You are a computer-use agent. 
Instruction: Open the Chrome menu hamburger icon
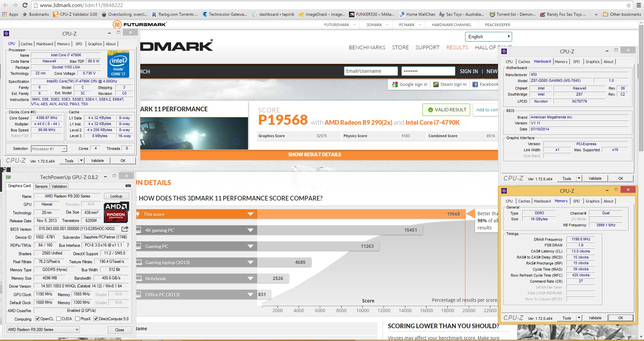click(x=639, y=5)
